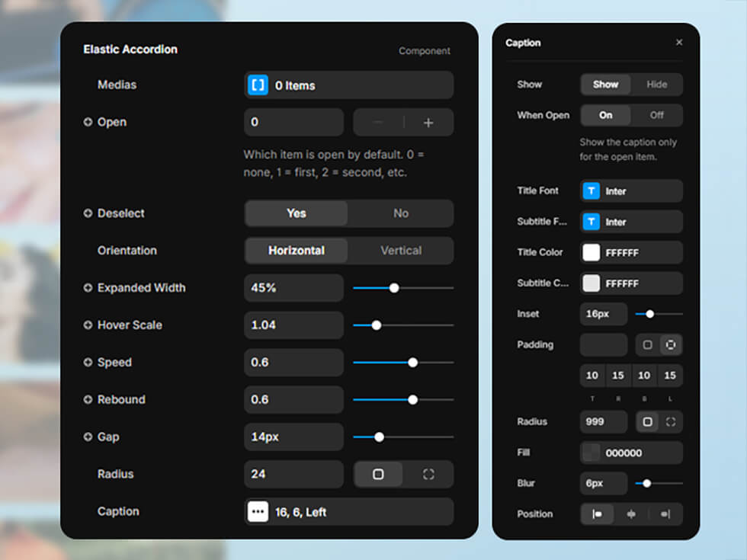Set caption position to left align
Image resolution: width=747 pixels, height=560 pixels.
pos(597,514)
